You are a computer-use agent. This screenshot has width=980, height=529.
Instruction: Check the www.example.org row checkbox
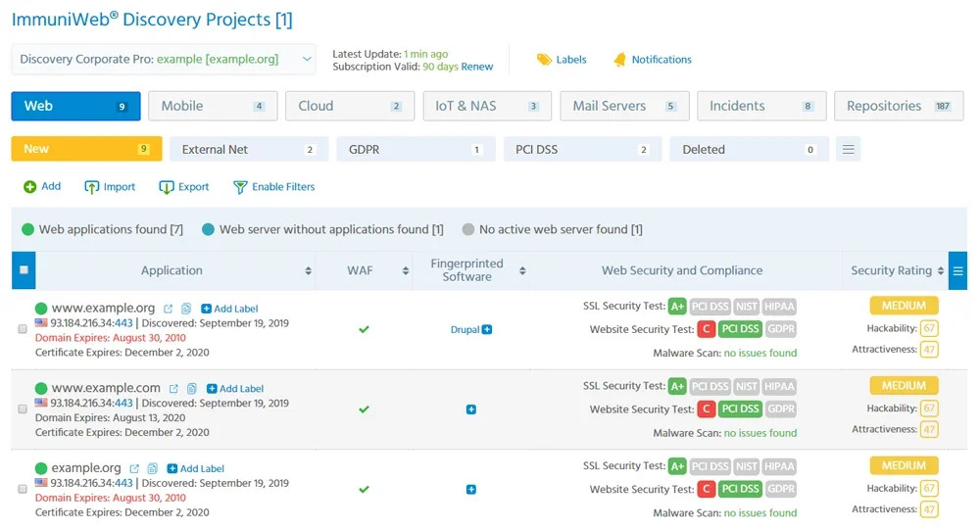(x=23, y=329)
